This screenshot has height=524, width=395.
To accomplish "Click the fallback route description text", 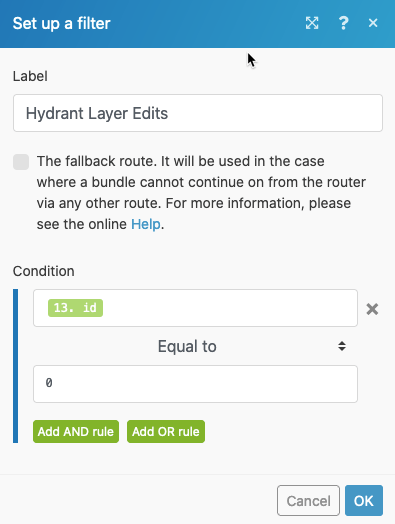I will point(201,193).
